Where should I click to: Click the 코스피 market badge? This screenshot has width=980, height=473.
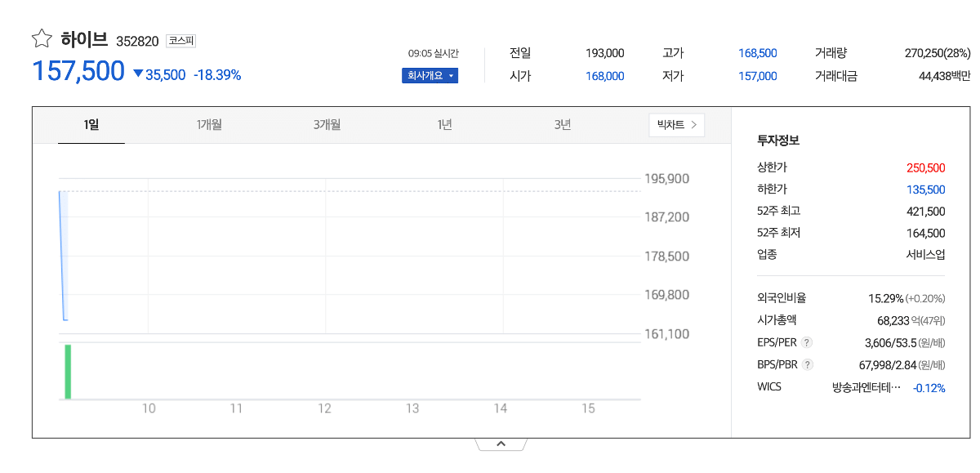pos(180,41)
